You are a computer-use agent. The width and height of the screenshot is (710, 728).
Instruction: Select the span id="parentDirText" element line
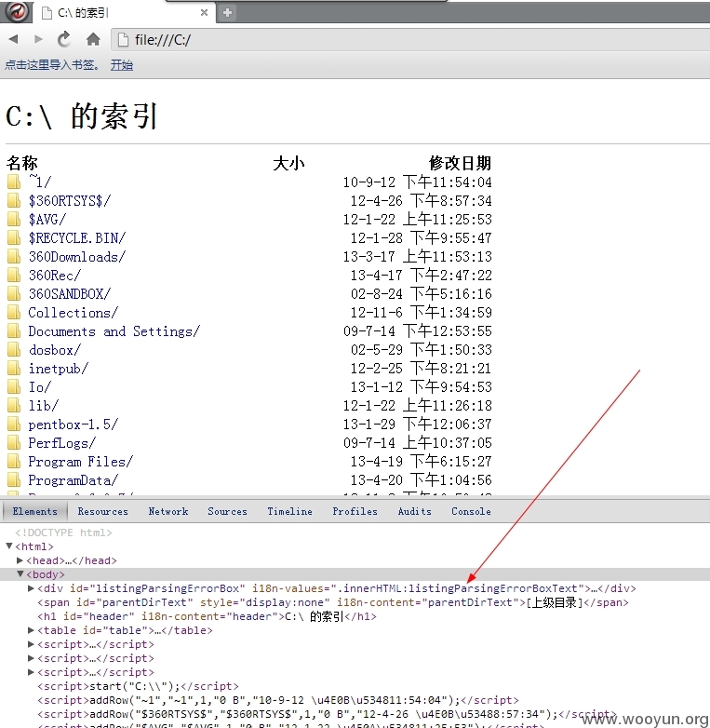[333, 602]
